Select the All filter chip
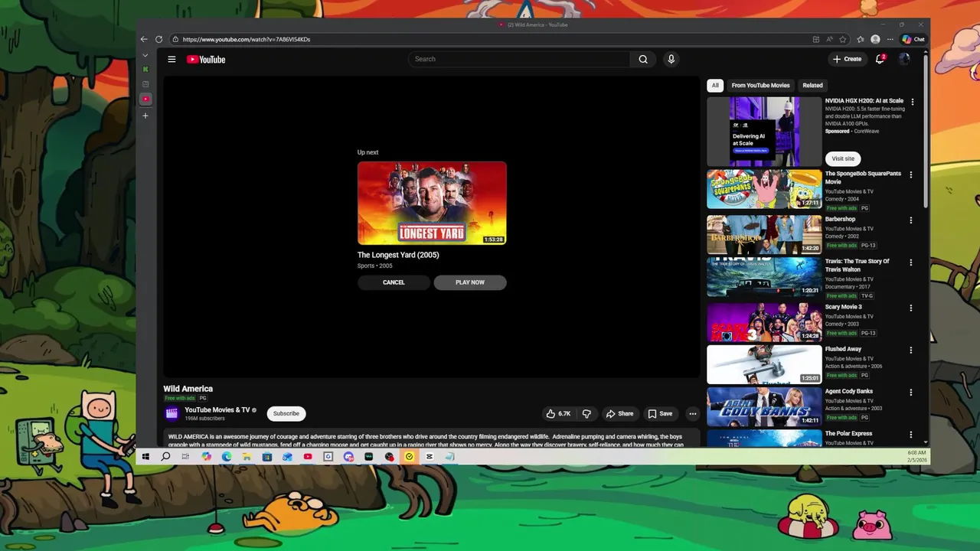980x551 pixels. pos(715,86)
